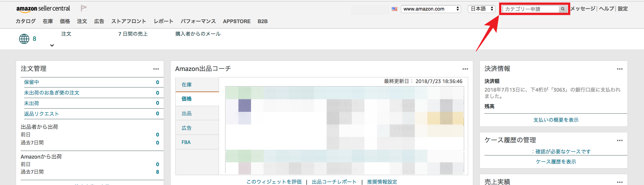Open the 注文 menu in the top navigation
Screen dimensions: 644x185
tap(82, 21)
